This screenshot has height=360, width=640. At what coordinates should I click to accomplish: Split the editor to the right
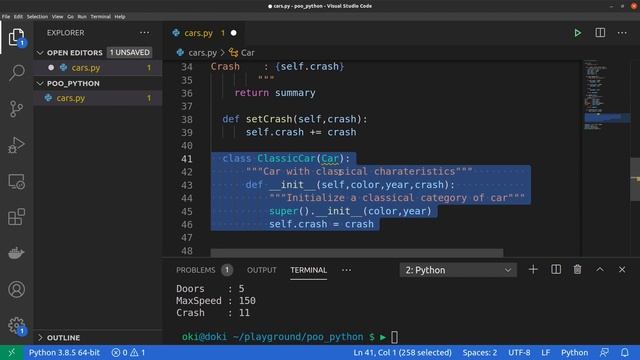[600, 33]
